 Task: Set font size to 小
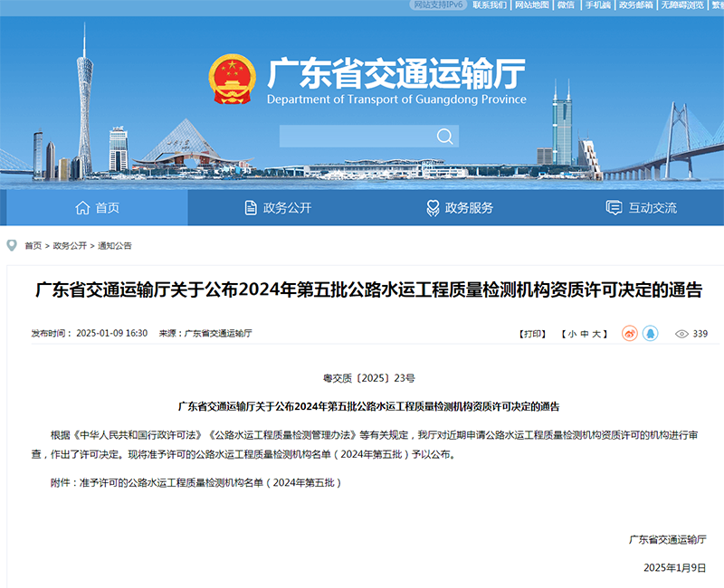[572, 334]
